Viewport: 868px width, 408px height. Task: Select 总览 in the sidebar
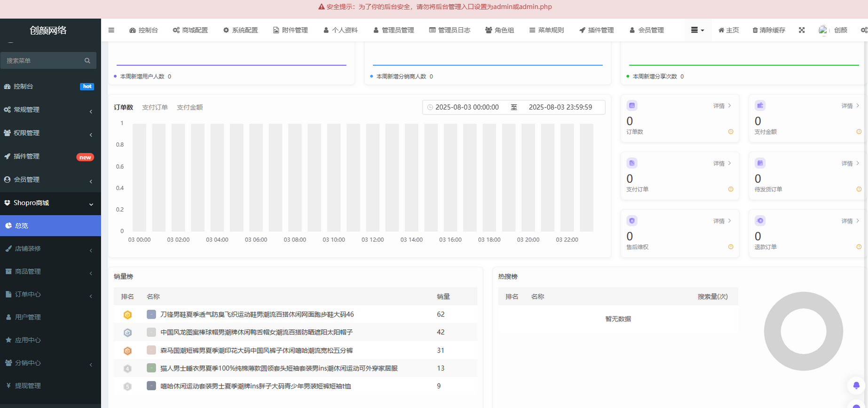click(x=50, y=226)
